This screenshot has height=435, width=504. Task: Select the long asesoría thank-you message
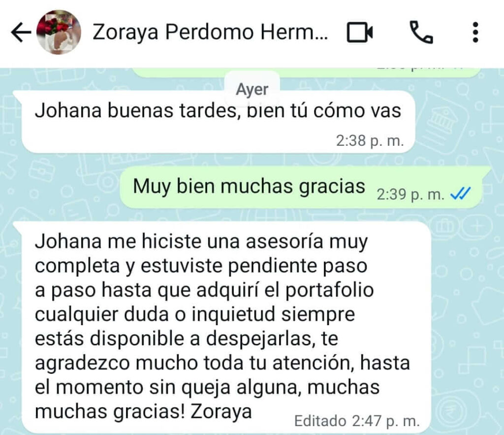[x=225, y=328]
